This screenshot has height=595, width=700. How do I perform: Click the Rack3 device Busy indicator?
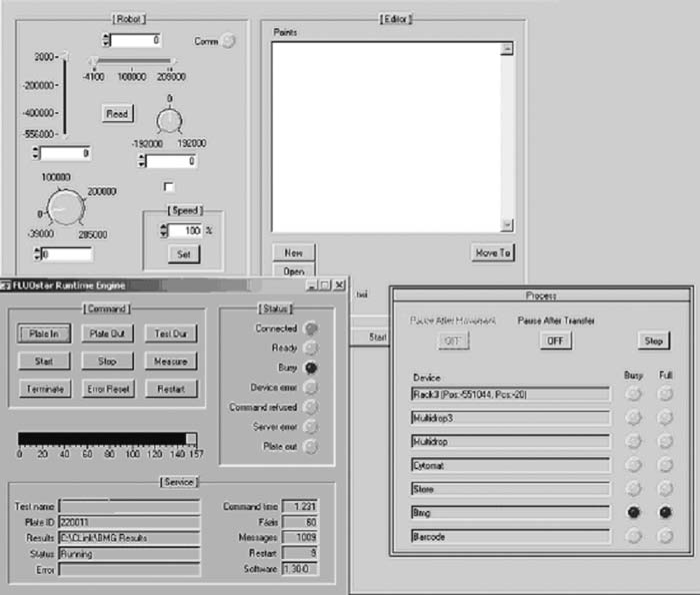(x=633, y=394)
